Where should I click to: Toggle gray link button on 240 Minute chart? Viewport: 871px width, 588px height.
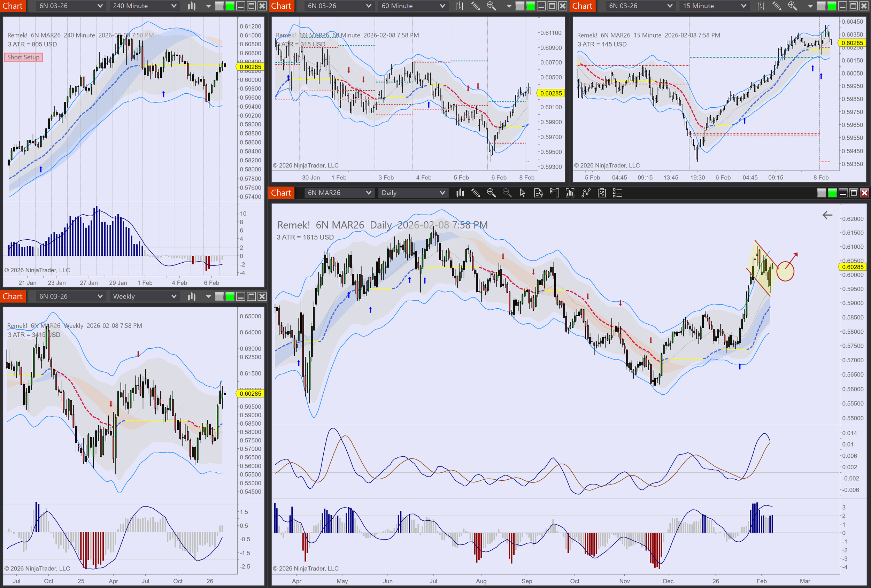pyautogui.click(x=219, y=6)
